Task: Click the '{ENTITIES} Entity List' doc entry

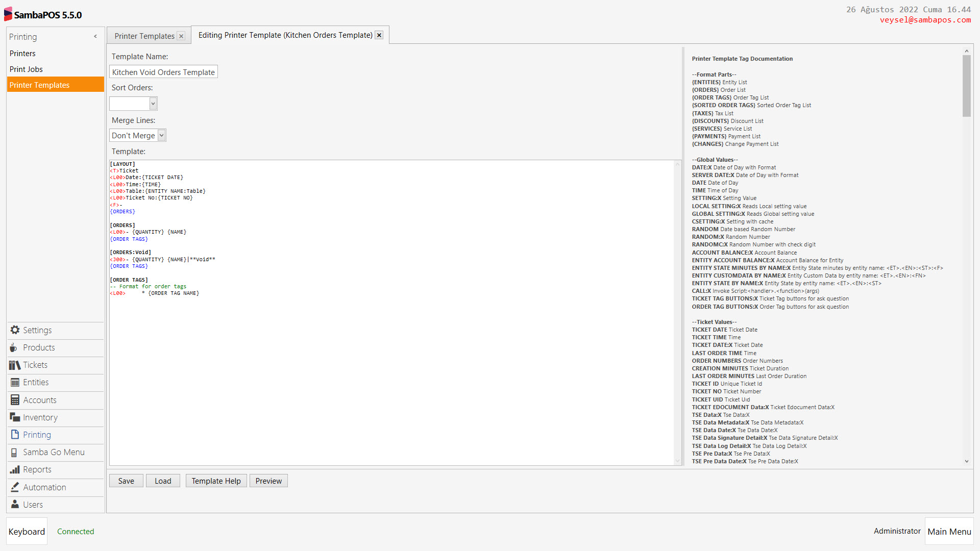Action: [x=719, y=82]
